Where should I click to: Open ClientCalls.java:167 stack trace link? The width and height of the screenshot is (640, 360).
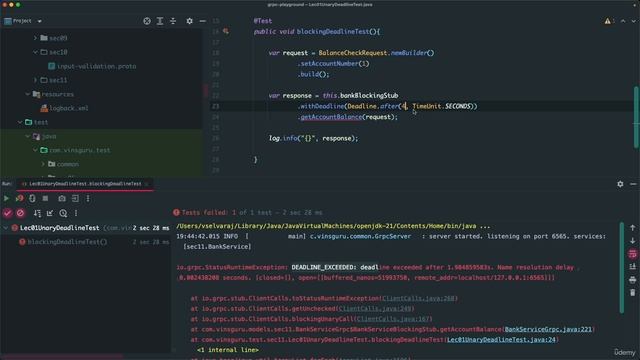coord(393,319)
